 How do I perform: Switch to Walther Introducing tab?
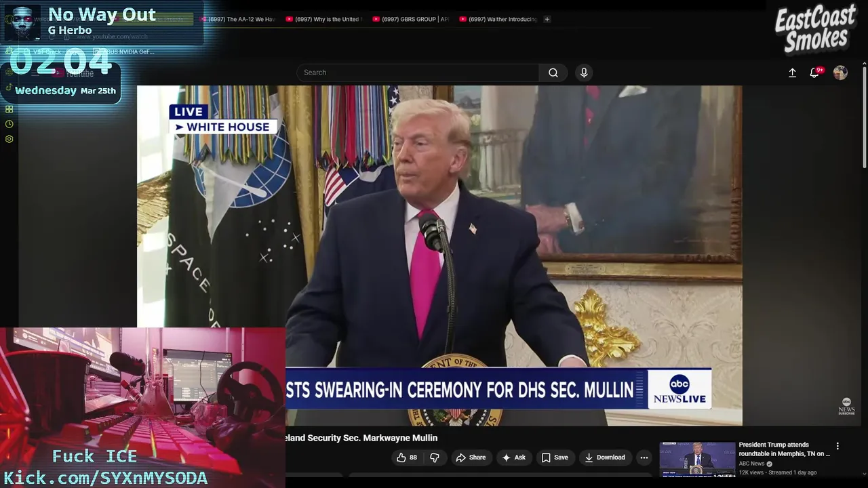tap(498, 19)
